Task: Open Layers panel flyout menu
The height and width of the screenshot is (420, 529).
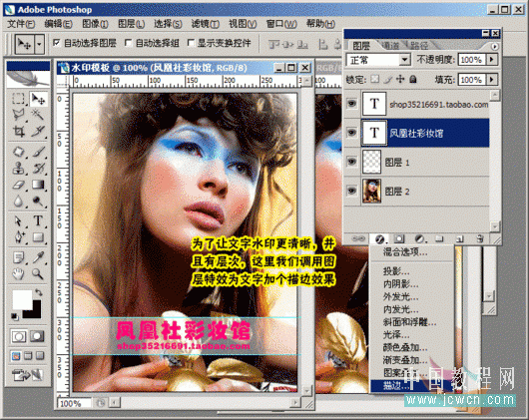Action: [x=495, y=47]
